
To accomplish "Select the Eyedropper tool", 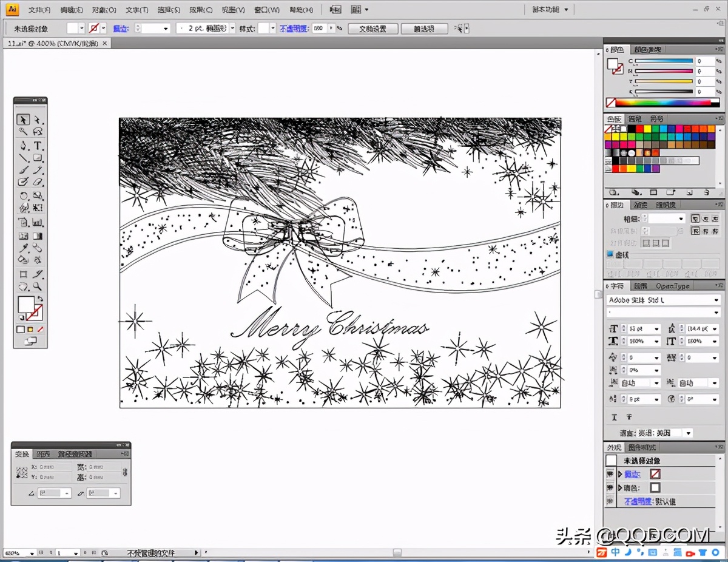I will click(23, 248).
